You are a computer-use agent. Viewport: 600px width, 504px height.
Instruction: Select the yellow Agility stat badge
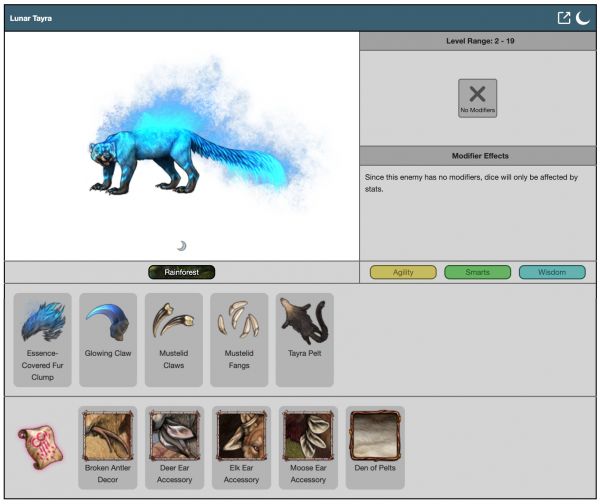(403, 272)
